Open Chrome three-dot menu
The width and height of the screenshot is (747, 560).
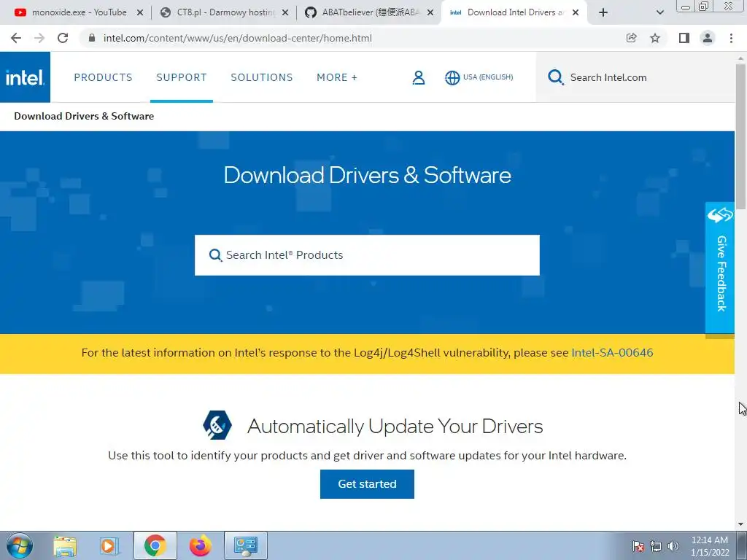click(x=731, y=38)
